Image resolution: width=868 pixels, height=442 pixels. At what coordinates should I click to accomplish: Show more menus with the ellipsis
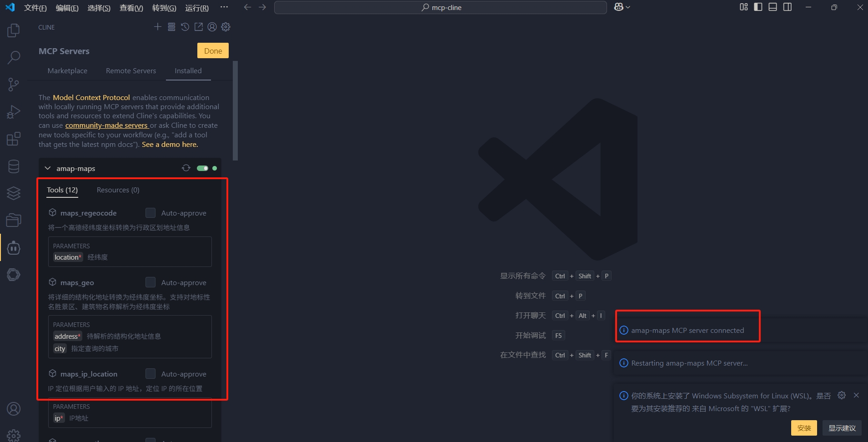[x=224, y=7]
